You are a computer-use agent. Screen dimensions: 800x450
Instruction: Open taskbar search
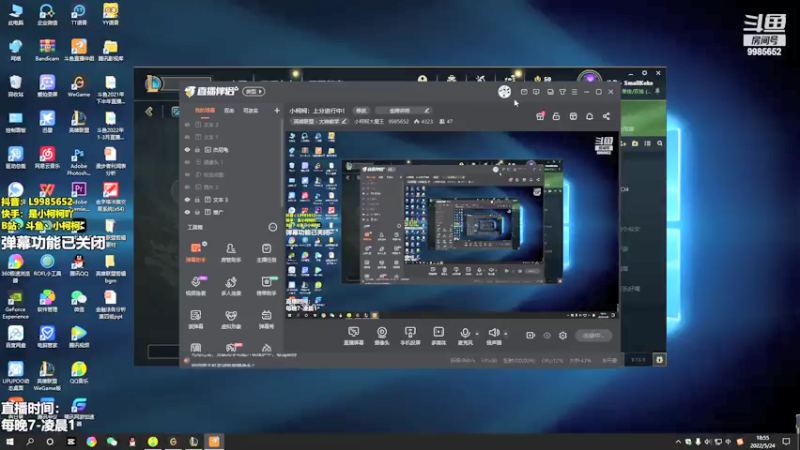30,441
